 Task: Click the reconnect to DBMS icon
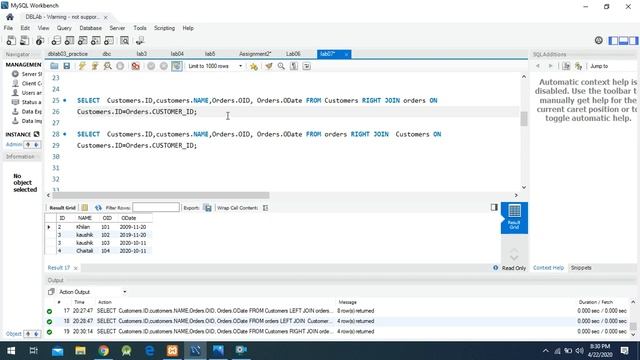(140, 40)
